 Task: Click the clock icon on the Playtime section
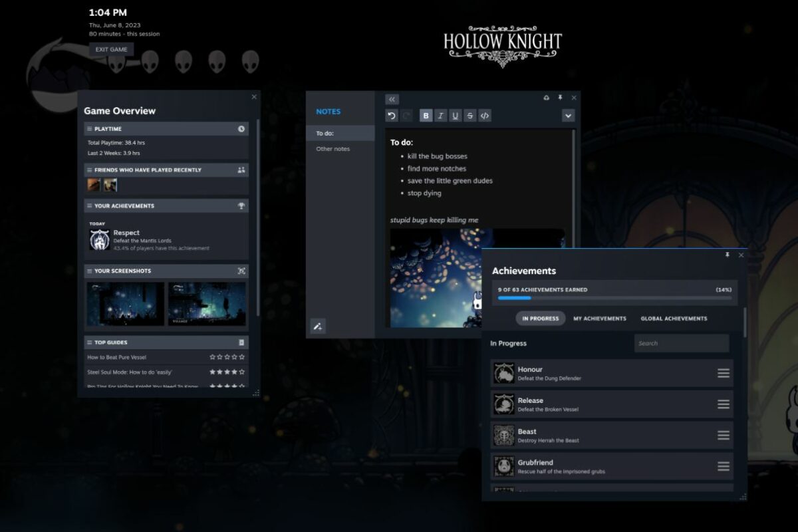[241, 128]
